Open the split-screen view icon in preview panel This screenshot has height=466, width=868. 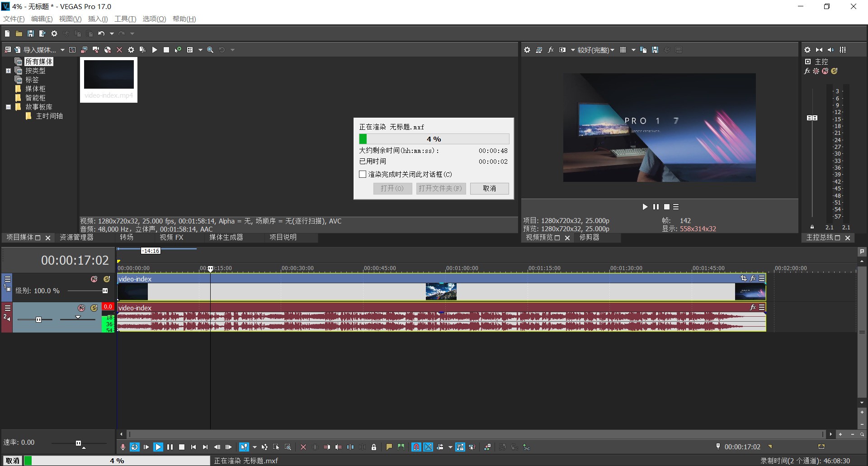[x=562, y=50]
